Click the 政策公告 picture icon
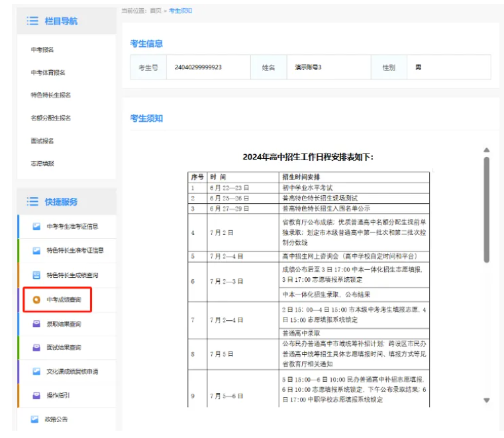504x438 pixels. (34, 419)
